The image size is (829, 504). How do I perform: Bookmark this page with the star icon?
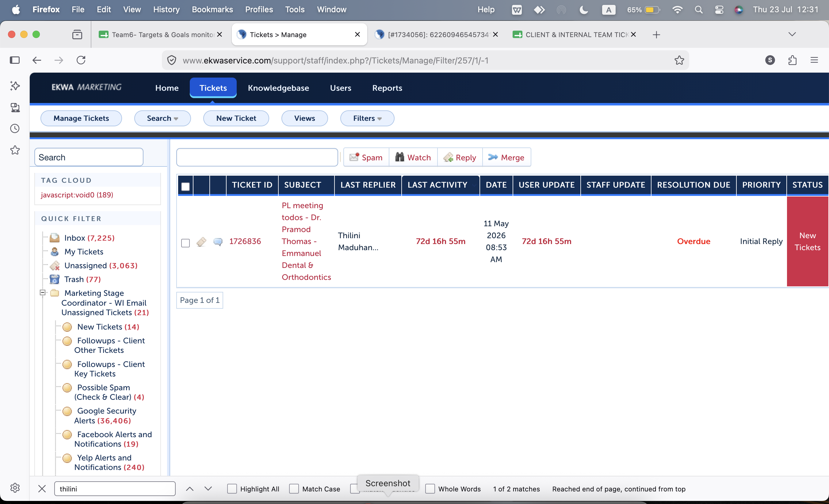click(x=679, y=60)
